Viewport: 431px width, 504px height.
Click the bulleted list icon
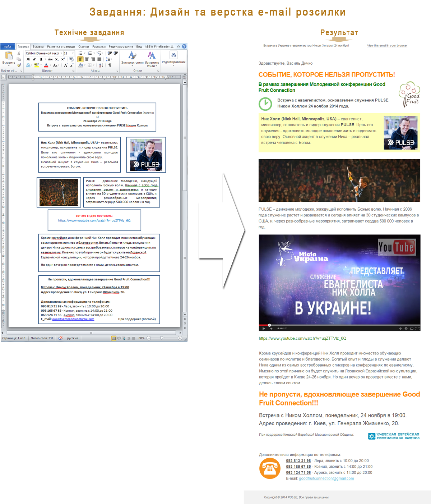click(x=80, y=53)
